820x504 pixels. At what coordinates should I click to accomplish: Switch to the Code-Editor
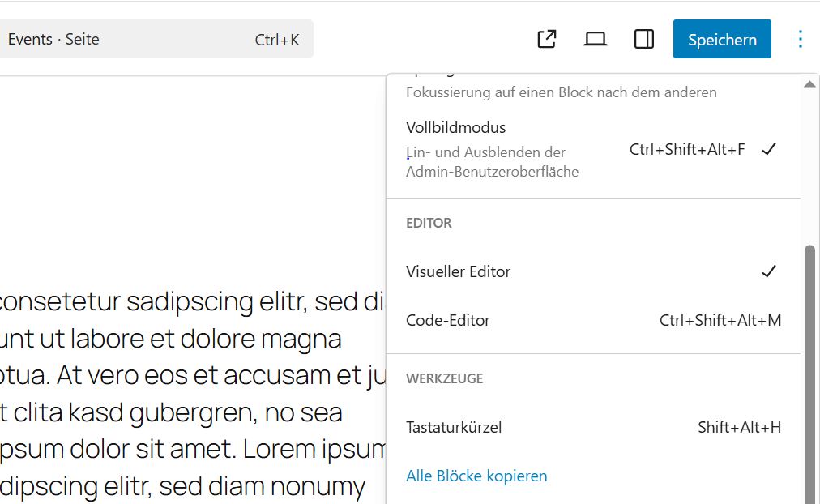pyautogui.click(x=448, y=320)
